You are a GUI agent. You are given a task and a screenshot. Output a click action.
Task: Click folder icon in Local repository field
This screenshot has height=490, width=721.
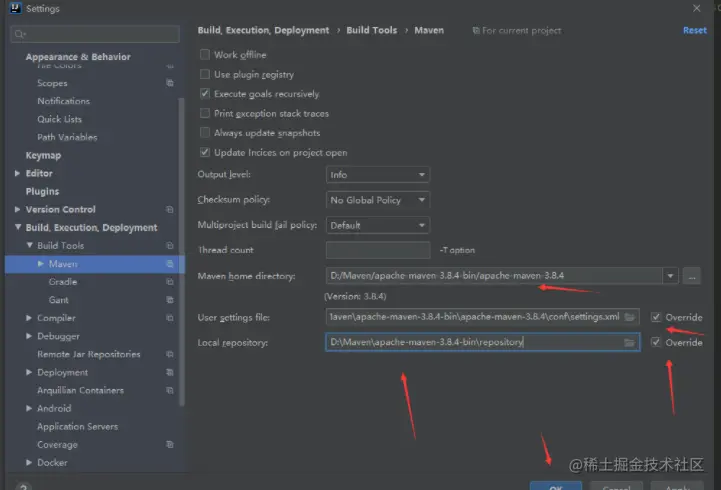629,342
